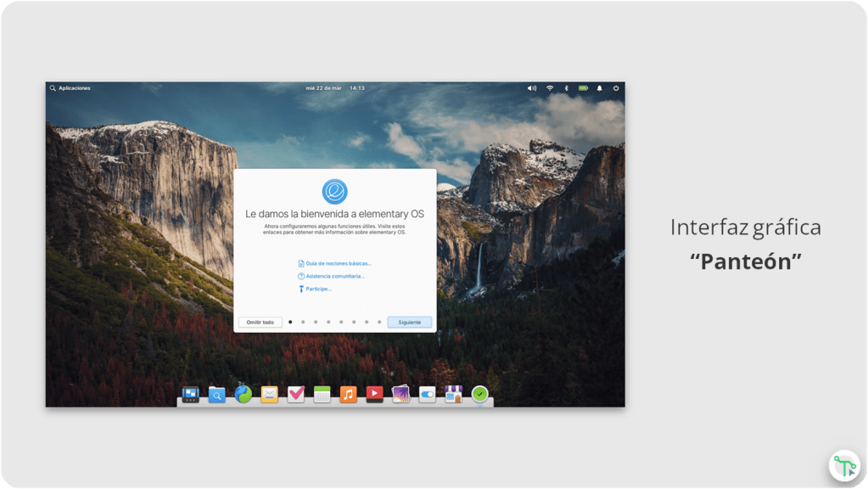Open the Mail app envelope icon

270,395
